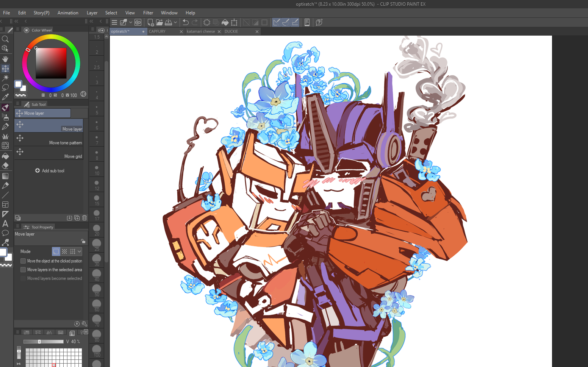Switch to the katamari cheese tab
Image resolution: width=588 pixels, height=367 pixels.
pos(201,31)
